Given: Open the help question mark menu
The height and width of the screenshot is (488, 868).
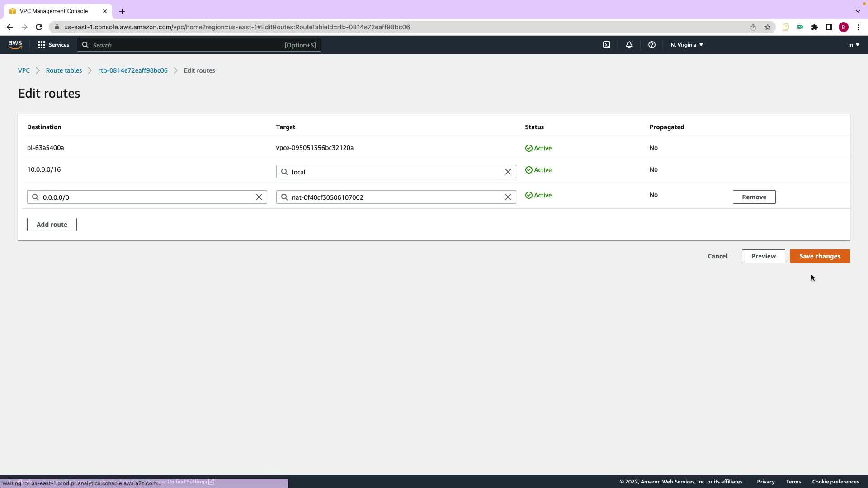Looking at the screenshot, I should click(x=651, y=45).
